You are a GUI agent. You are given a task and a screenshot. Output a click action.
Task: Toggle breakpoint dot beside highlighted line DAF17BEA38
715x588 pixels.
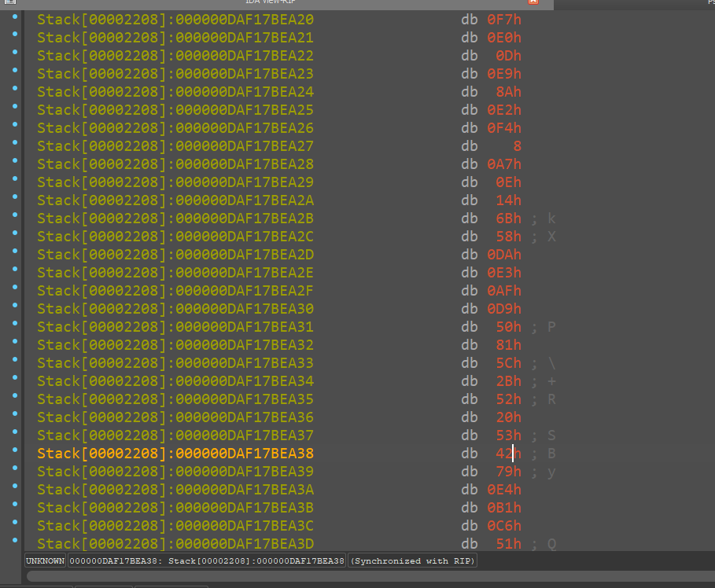pyautogui.click(x=15, y=452)
